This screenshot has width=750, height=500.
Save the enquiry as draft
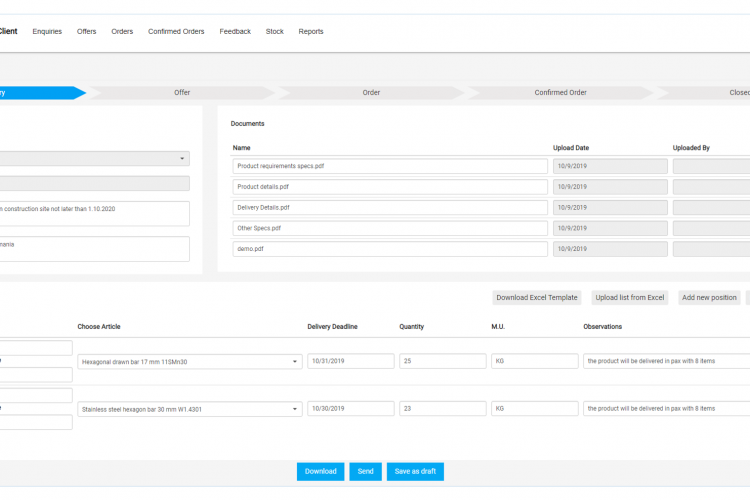(x=414, y=471)
